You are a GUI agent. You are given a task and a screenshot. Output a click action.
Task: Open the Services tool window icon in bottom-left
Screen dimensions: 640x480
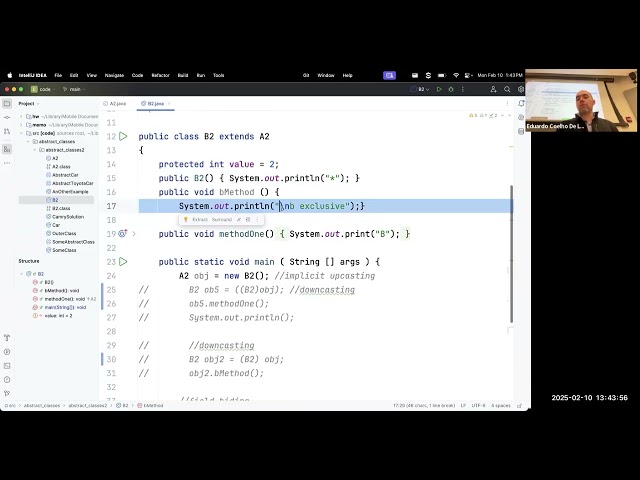7,352
